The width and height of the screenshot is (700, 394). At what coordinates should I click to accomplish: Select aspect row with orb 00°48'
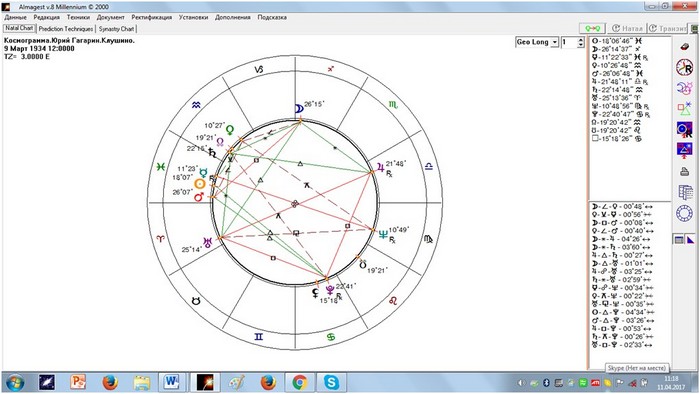[x=622, y=207]
